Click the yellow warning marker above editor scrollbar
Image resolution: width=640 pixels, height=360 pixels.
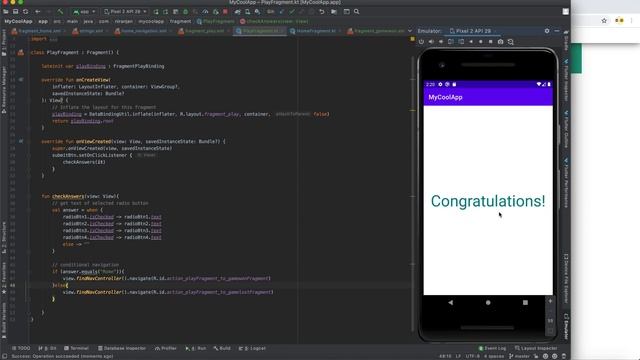[x=412, y=39]
